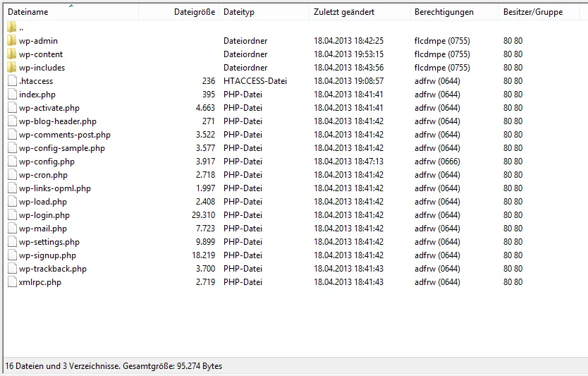This screenshot has height=376, width=588.
Task: Click the HTACCESS-Datei file type cell
Action: coord(255,81)
